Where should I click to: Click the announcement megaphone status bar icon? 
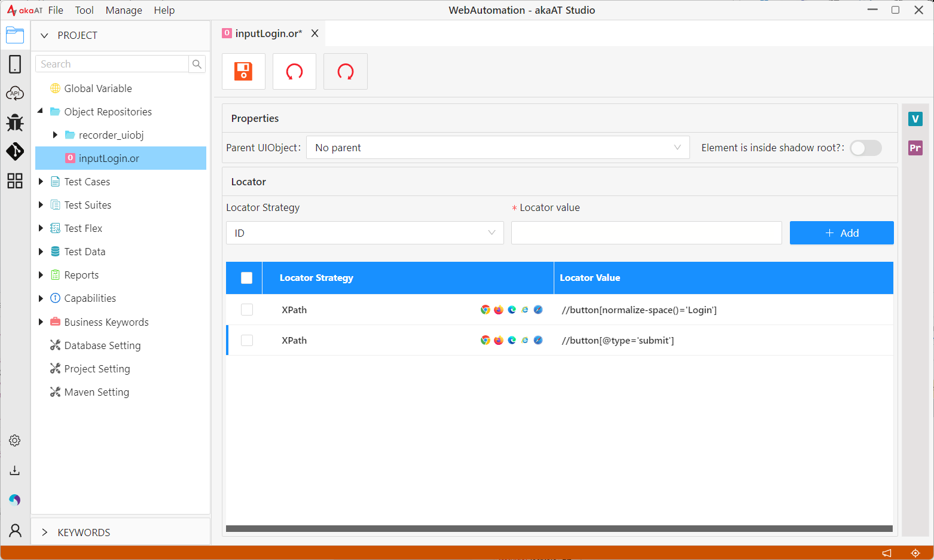pyautogui.click(x=887, y=553)
